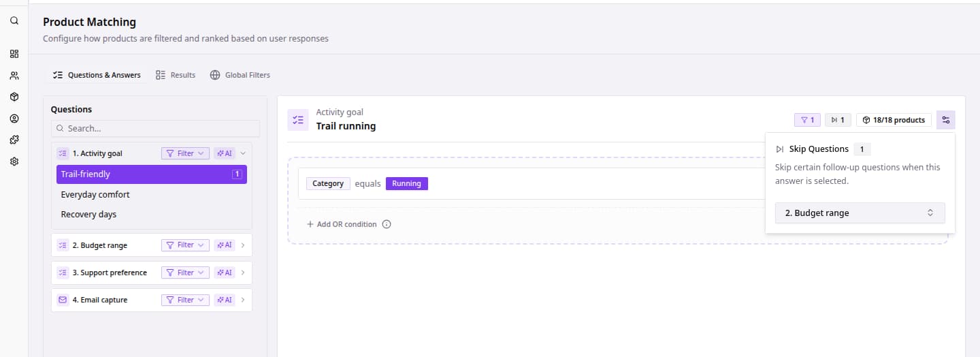The height and width of the screenshot is (357, 980).
Task: Open search from the left sidebar
Action: 14,21
